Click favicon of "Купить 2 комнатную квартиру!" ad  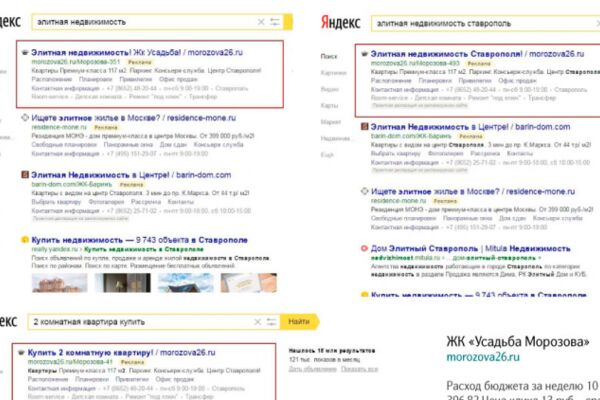[x=21, y=353]
